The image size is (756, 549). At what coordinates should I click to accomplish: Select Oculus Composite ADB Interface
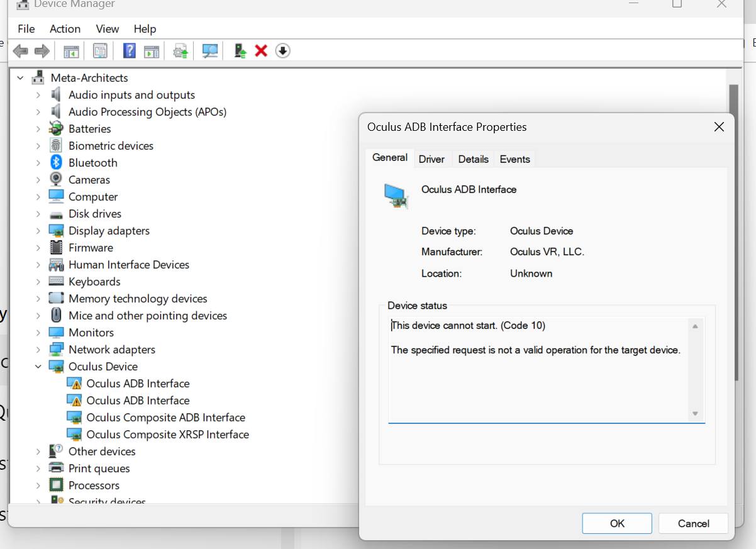[166, 417]
